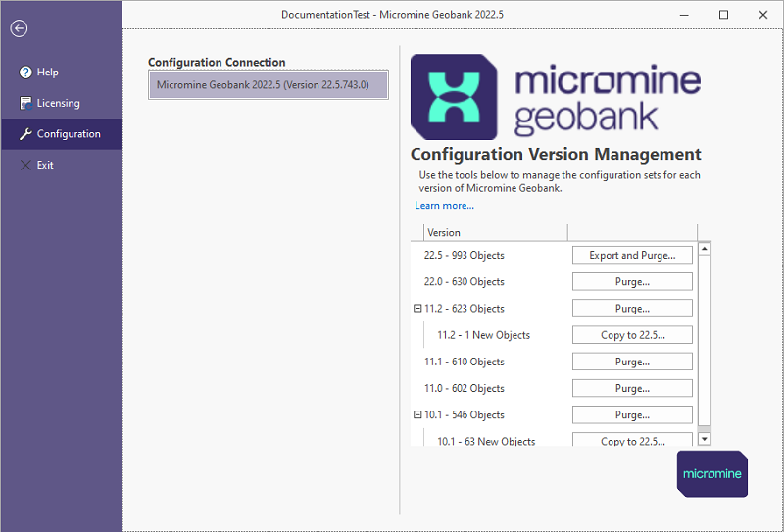Click the Help question mark icon
Screen dimensions: 784x532
coord(25,73)
